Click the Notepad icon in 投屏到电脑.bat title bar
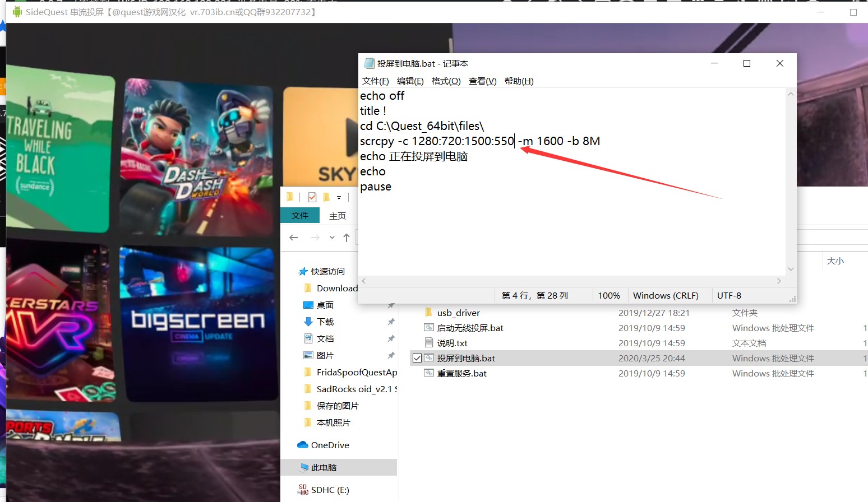The image size is (868, 502). (368, 63)
